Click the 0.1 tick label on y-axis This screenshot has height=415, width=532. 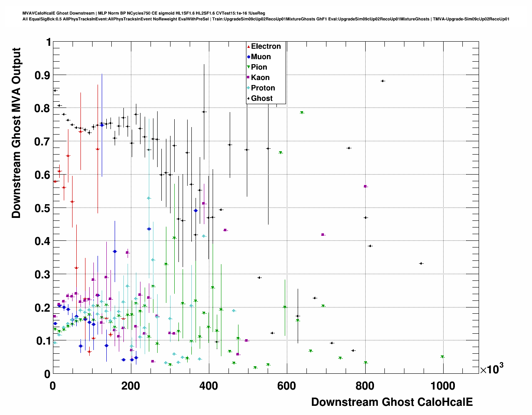(x=43, y=341)
